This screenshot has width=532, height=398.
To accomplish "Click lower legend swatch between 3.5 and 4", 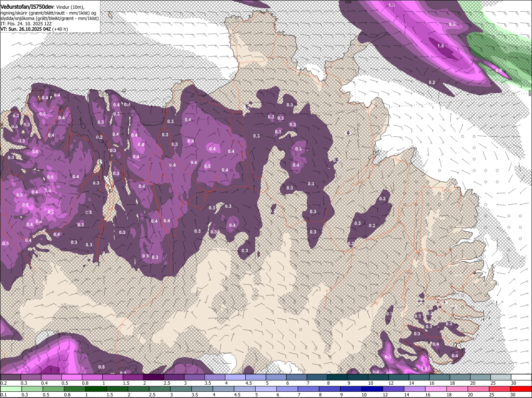I will 203,389.
